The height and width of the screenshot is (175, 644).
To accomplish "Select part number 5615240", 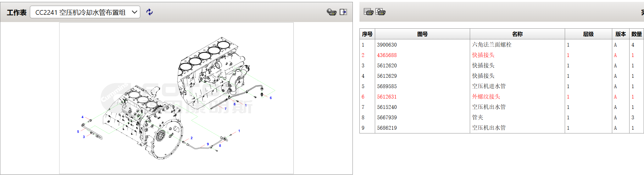I will tap(387, 107).
